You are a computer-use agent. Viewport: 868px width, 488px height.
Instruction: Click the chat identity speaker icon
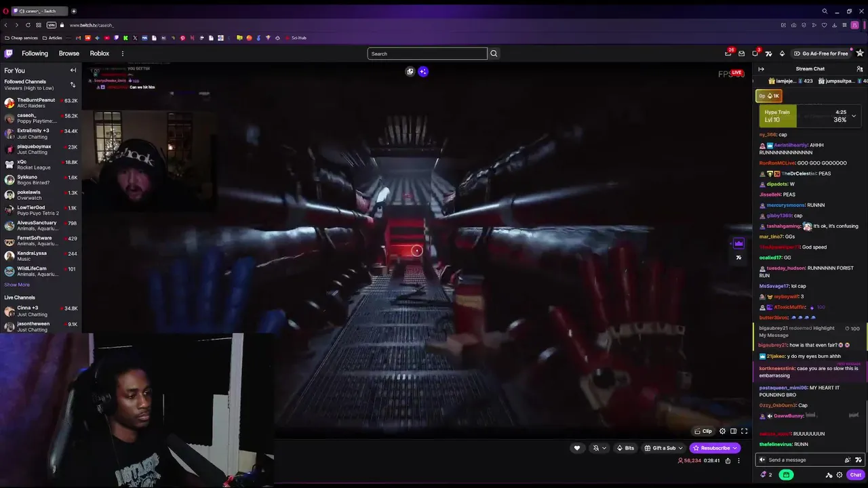click(x=762, y=460)
